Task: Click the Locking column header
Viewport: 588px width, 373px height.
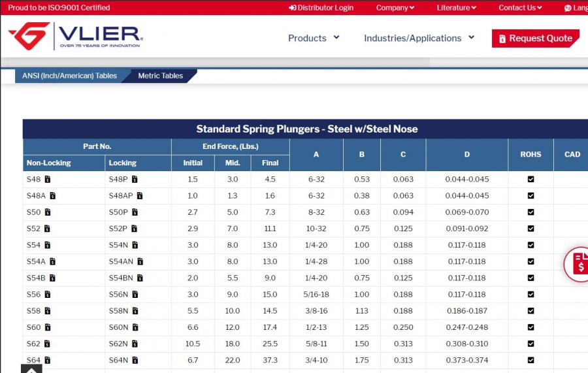Action: point(139,163)
